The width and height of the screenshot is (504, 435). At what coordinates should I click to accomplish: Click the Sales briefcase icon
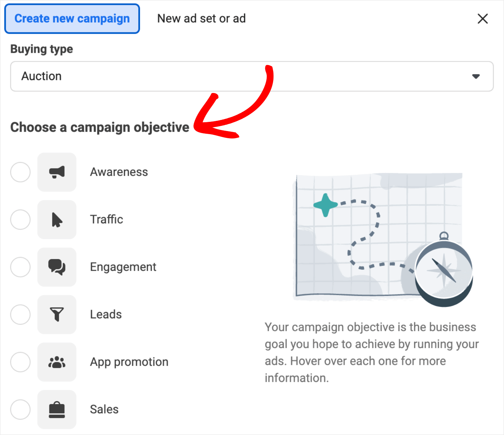tap(57, 409)
